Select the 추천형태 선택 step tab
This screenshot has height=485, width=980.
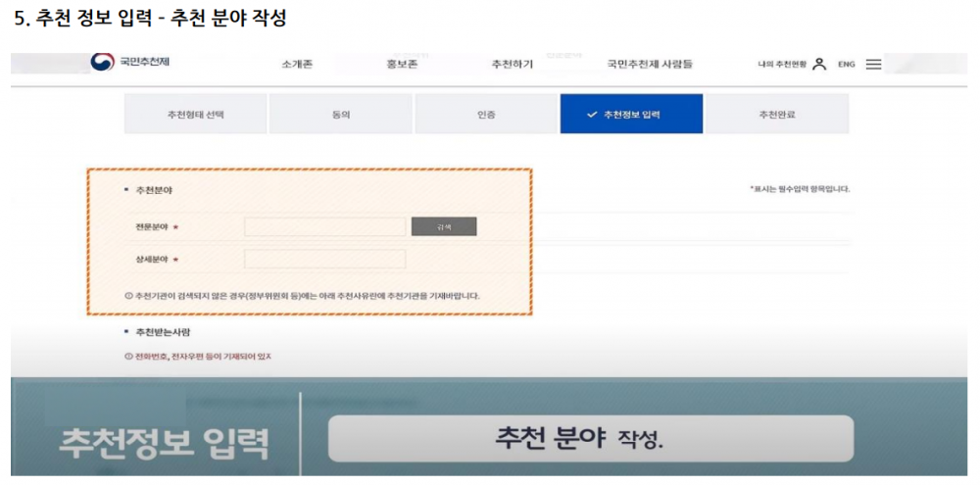click(196, 115)
